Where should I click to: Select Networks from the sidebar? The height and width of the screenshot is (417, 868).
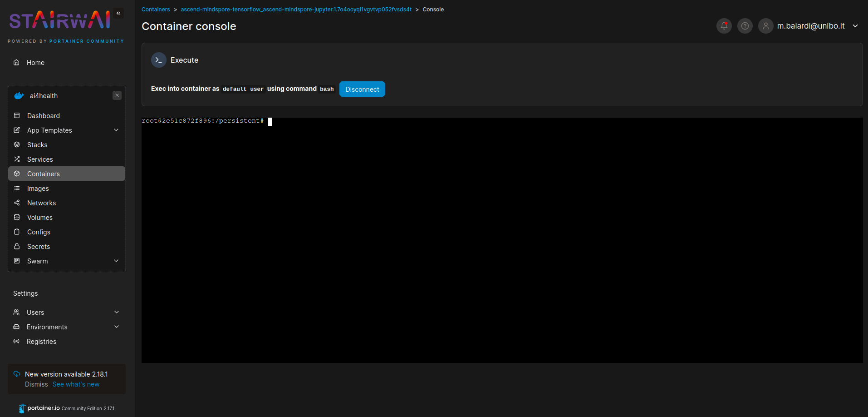[x=41, y=203]
